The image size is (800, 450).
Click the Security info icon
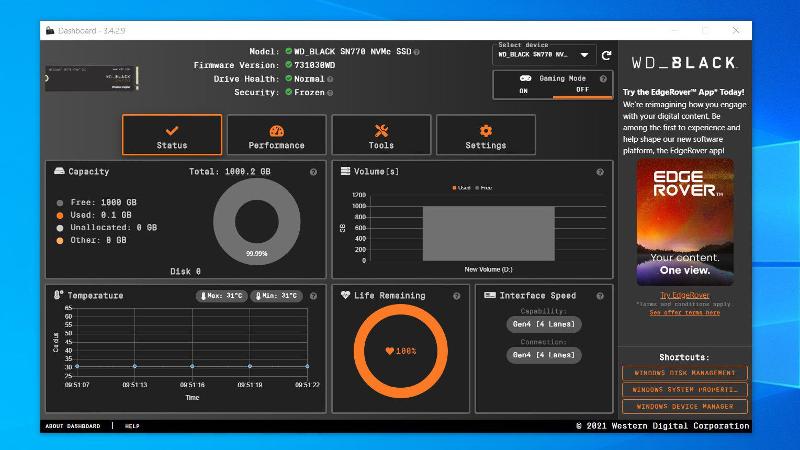coord(330,93)
